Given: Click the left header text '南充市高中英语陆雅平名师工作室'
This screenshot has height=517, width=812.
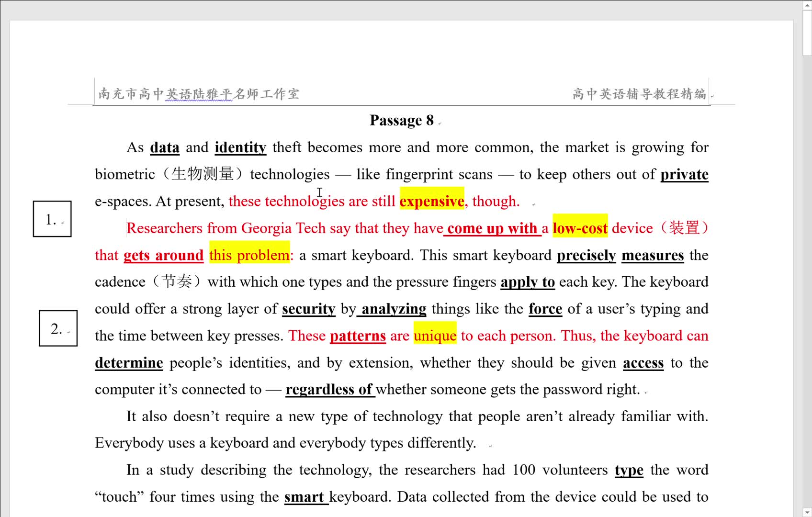Looking at the screenshot, I should (199, 94).
